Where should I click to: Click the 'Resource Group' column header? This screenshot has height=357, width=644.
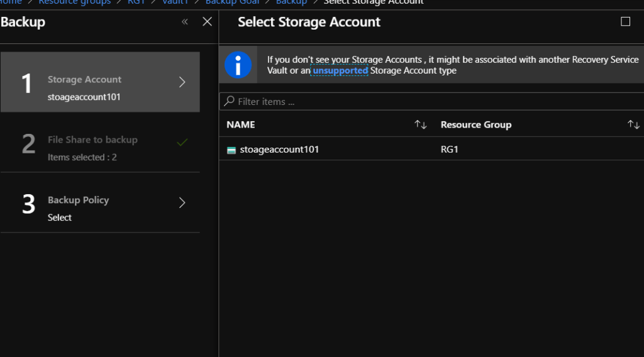(475, 124)
